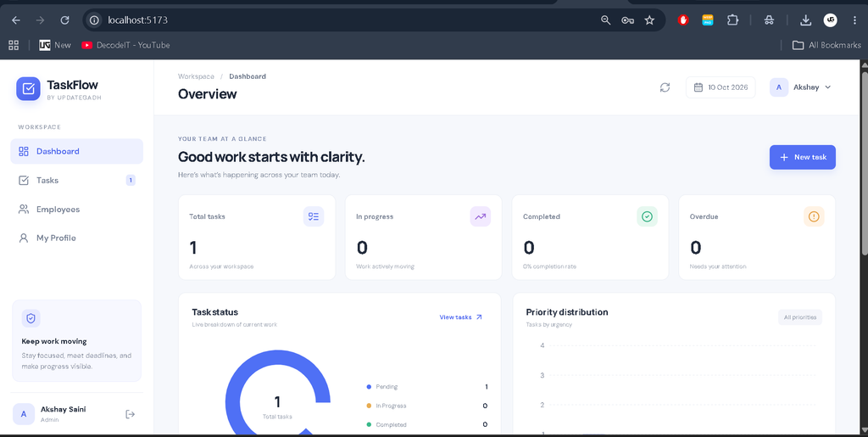
Task: Open My Profile in the sidebar
Action: click(77, 238)
